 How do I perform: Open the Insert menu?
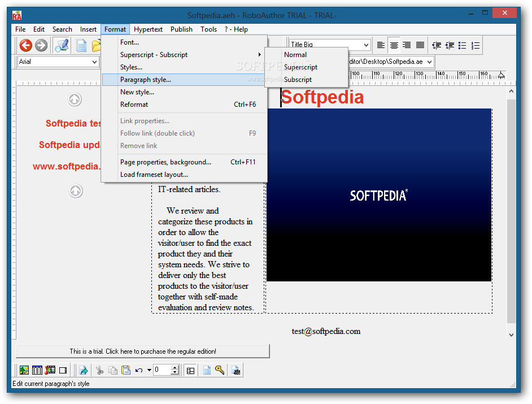tap(88, 29)
